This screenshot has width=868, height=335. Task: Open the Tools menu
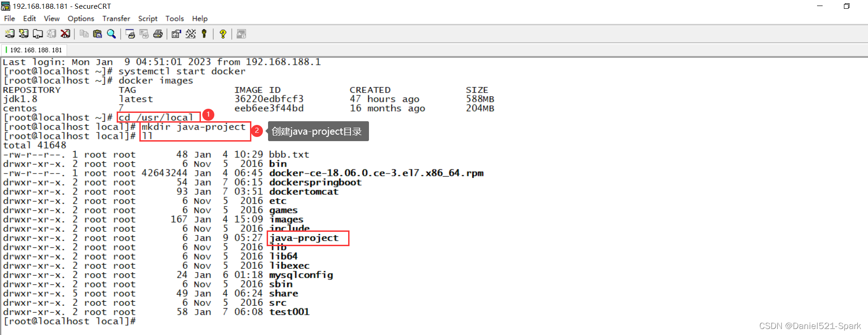click(x=175, y=19)
